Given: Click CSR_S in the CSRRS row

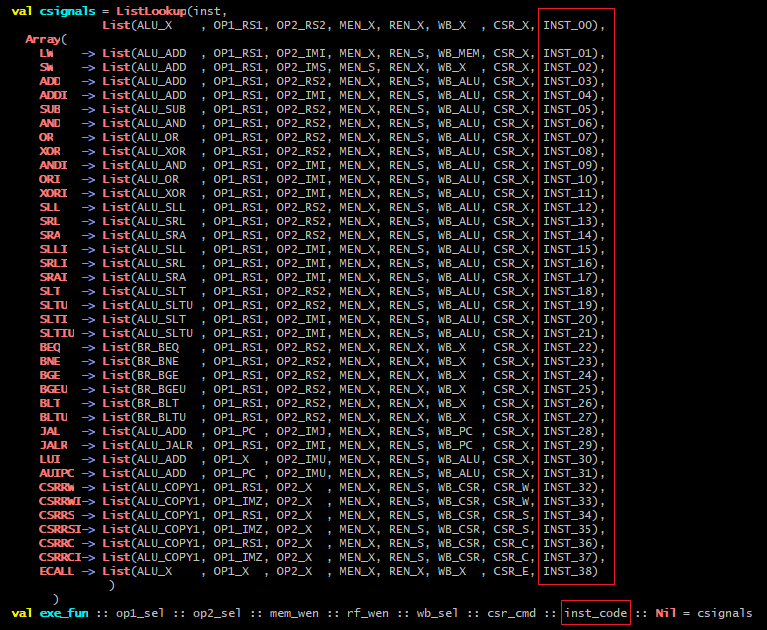Looking at the screenshot, I should pyautogui.click(x=511, y=515).
